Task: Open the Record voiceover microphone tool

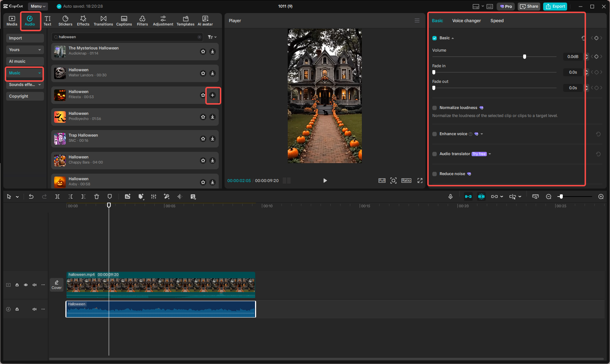Action: pos(451,197)
